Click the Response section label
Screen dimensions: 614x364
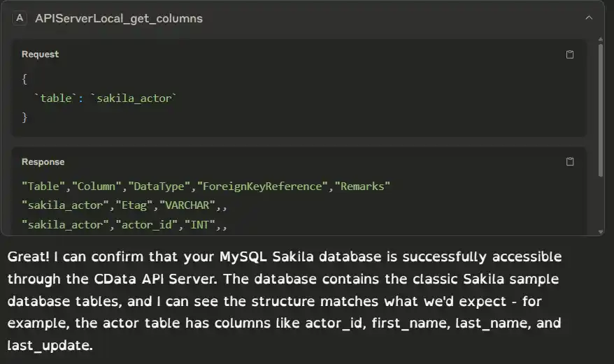coord(43,162)
